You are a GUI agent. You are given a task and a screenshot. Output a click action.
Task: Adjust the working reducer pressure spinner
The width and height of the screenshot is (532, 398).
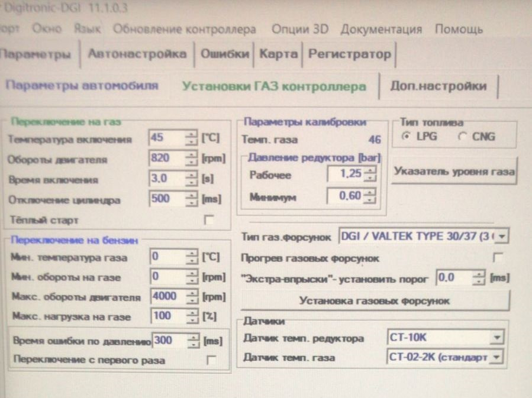point(371,175)
